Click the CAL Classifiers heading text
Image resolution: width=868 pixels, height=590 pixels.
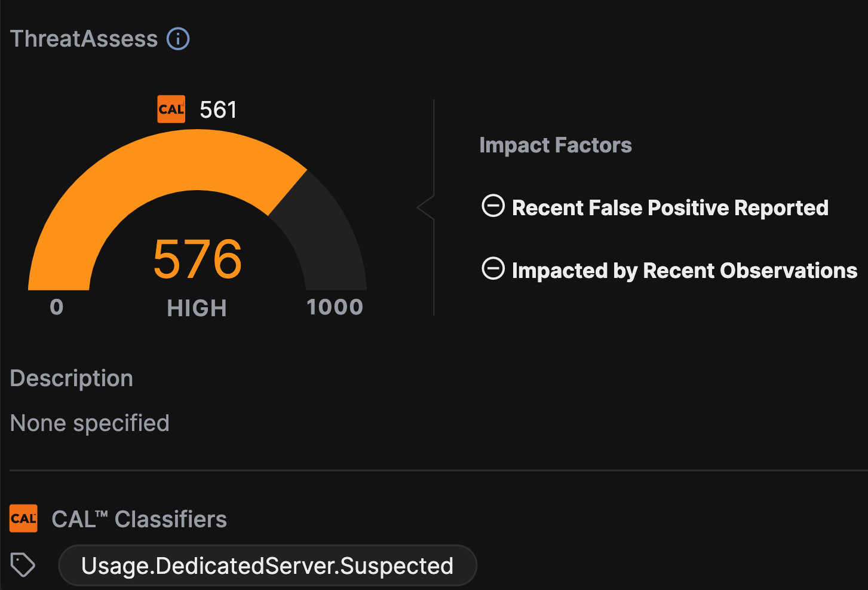(x=139, y=519)
